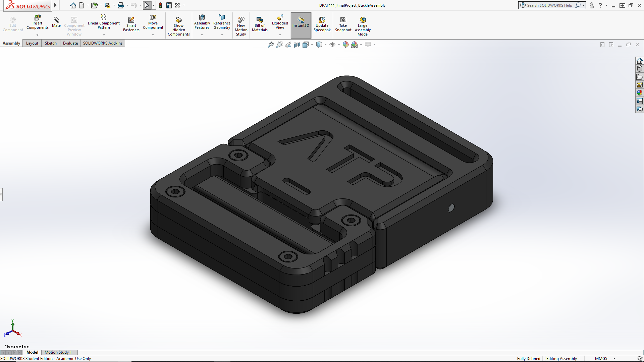Expand the Display Style dropdown
This screenshot has height=362, width=644.
click(x=325, y=45)
